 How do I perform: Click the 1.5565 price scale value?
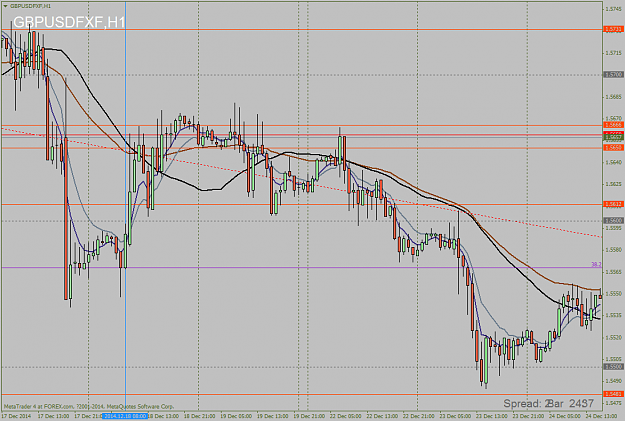coord(613,271)
